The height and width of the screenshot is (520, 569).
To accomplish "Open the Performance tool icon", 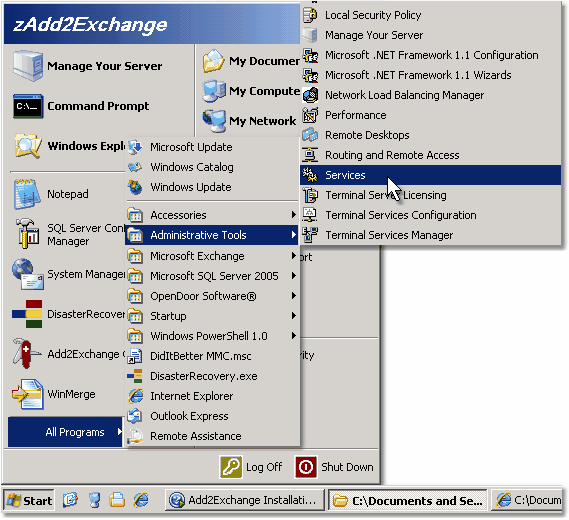I will point(310,115).
